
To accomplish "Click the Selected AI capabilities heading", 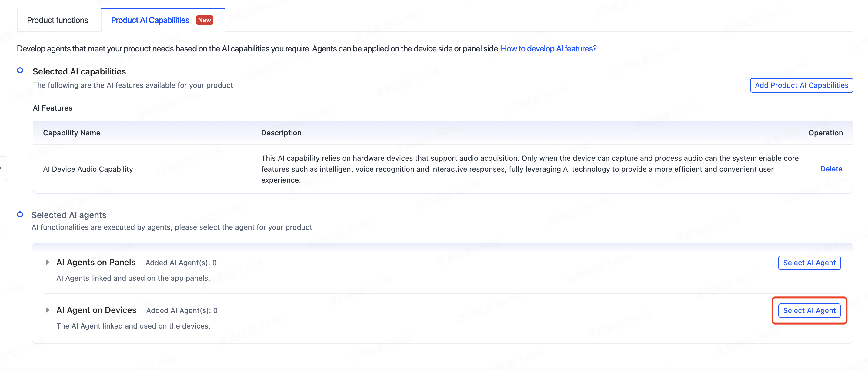I will 79,71.
